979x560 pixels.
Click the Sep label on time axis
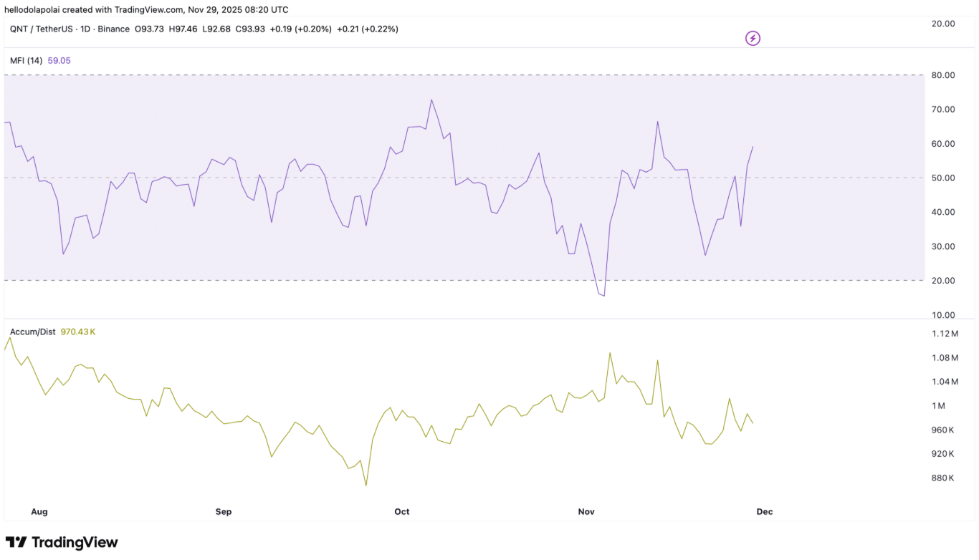(224, 511)
